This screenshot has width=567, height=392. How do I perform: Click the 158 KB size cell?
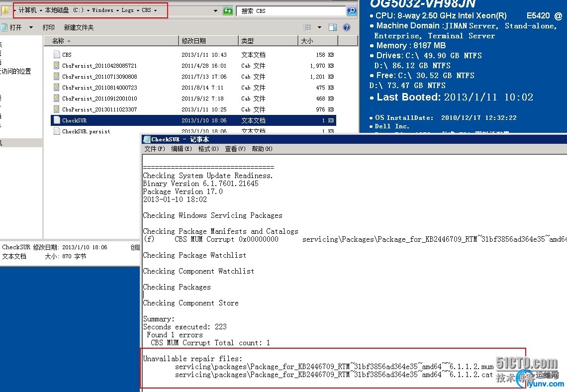point(325,55)
